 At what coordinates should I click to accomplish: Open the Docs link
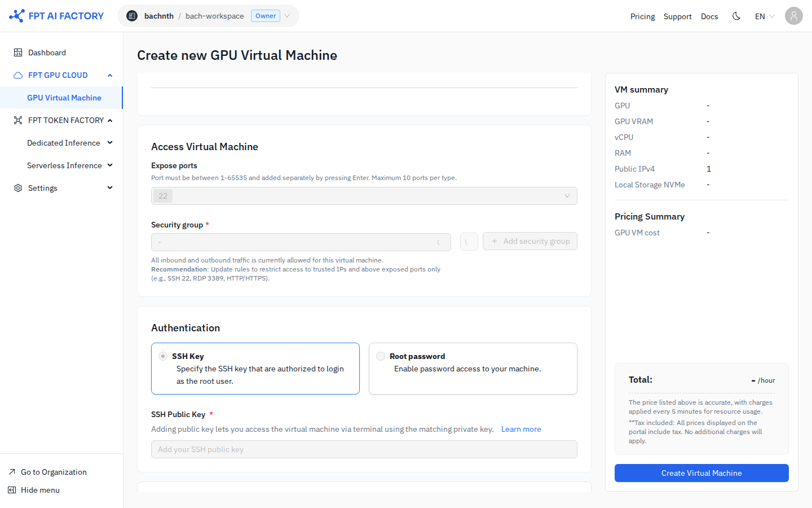click(x=709, y=16)
